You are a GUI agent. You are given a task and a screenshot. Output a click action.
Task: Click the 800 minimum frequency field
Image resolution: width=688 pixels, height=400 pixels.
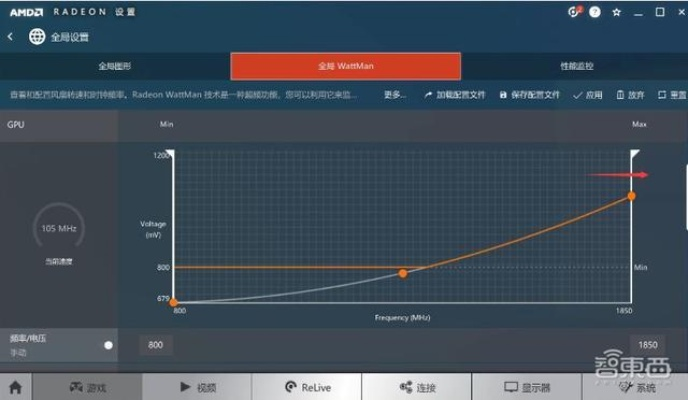tap(155, 345)
